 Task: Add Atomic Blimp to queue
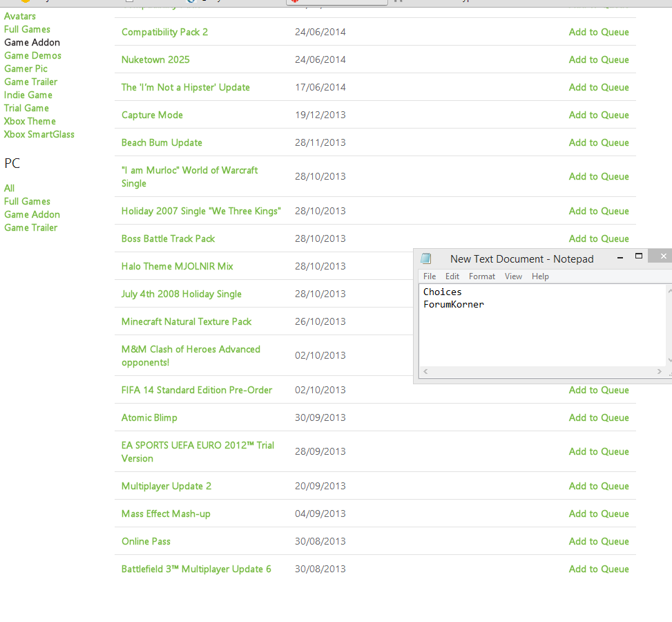[599, 418]
